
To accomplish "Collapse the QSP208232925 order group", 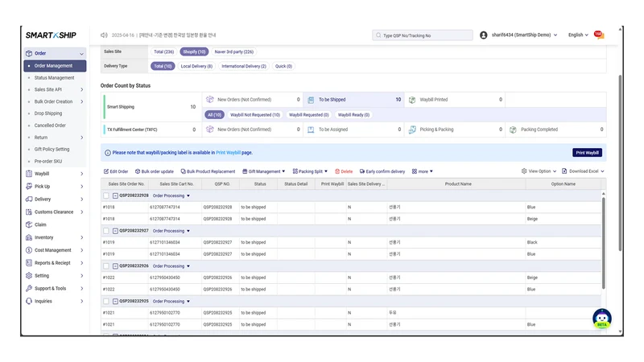I will (x=115, y=302).
